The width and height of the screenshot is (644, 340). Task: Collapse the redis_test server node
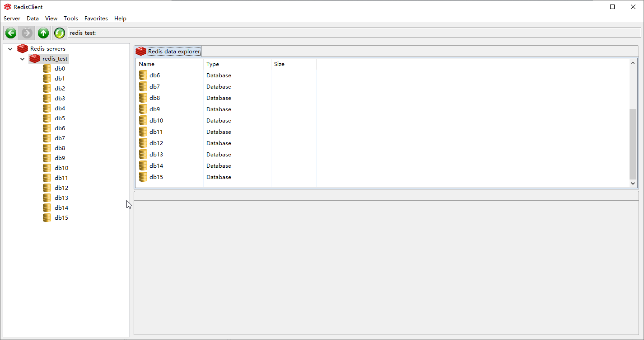pos(22,59)
